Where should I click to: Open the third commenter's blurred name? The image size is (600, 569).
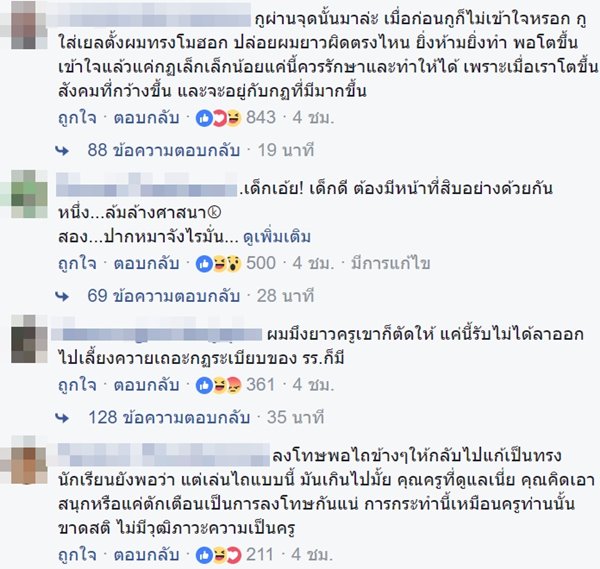tap(157, 334)
